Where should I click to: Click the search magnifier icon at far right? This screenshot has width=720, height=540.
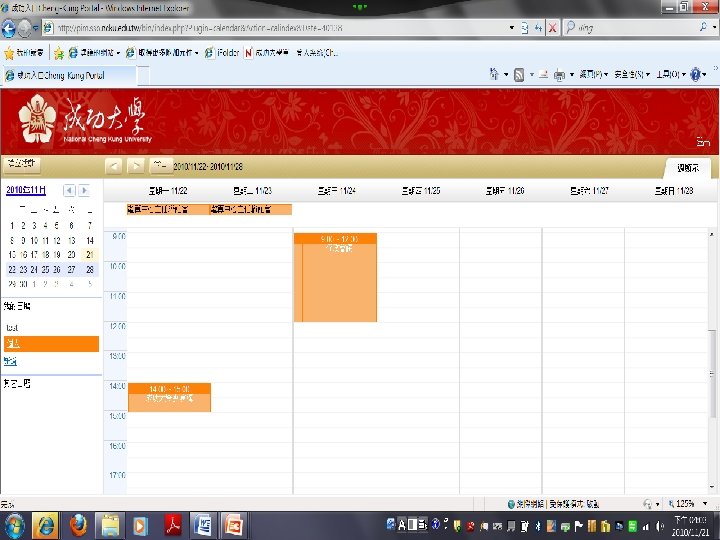(703, 28)
